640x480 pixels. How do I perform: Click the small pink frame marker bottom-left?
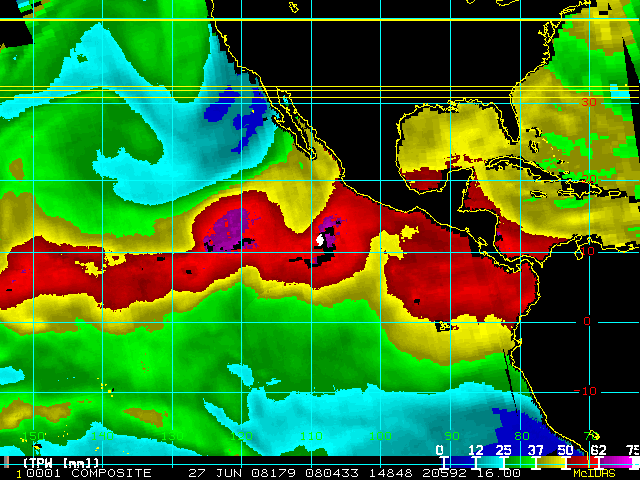click(7, 462)
